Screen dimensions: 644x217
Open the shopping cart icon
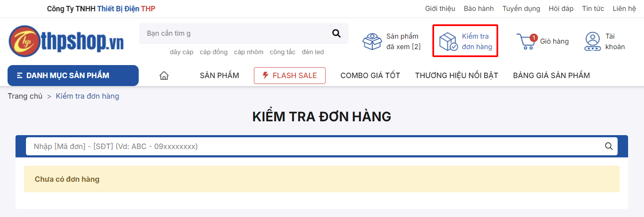coord(526,42)
